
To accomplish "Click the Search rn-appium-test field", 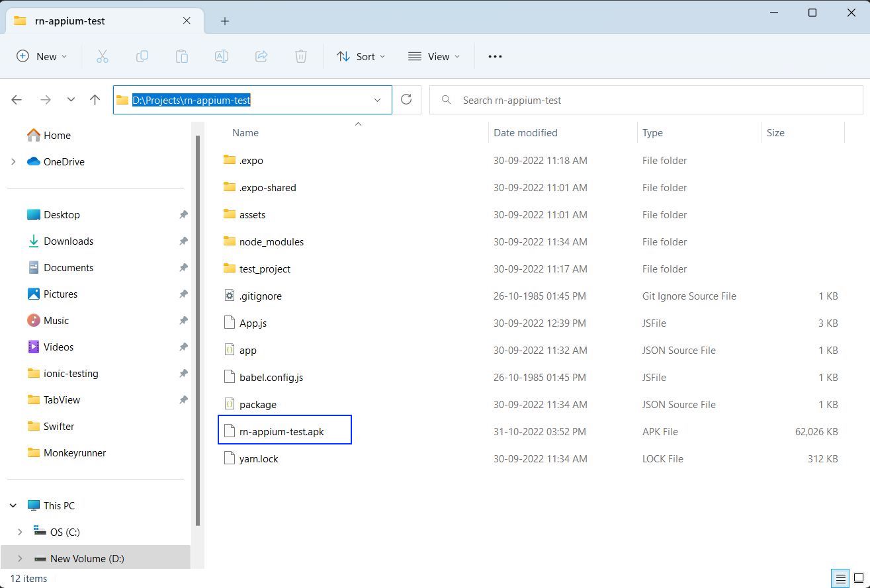I will click(655, 100).
